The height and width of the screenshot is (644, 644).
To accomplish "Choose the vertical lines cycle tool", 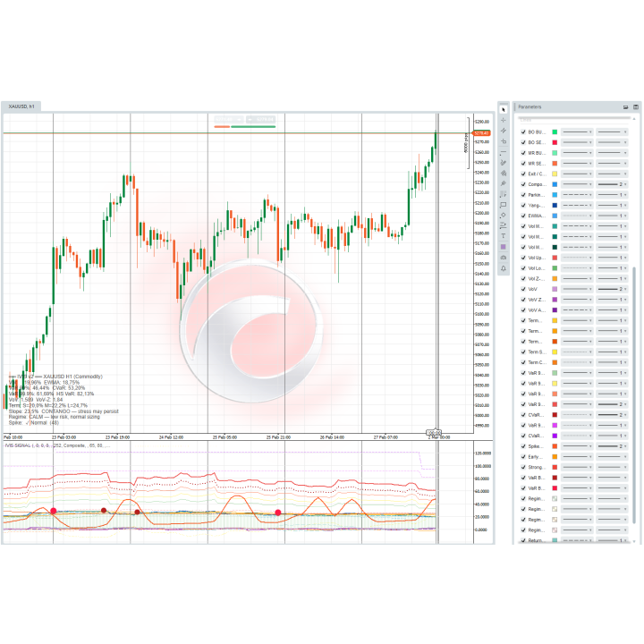I will click(x=503, y=194).
